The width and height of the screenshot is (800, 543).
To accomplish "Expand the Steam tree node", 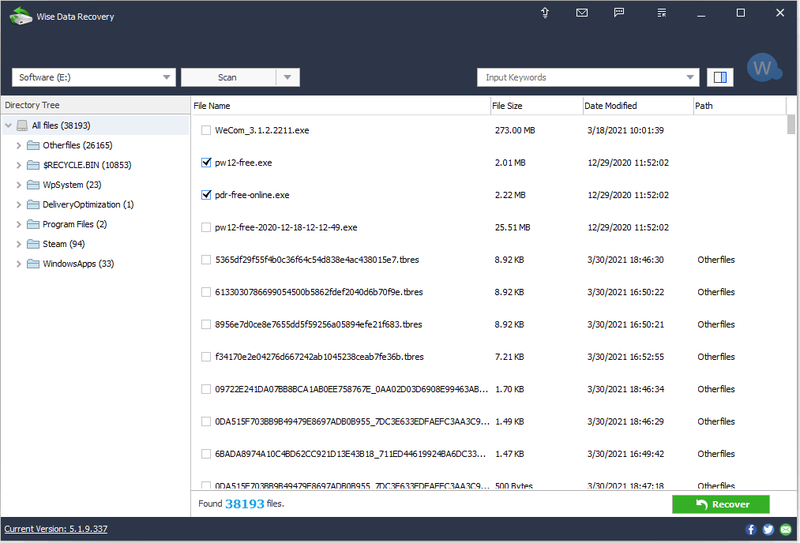I will [18, 244].
